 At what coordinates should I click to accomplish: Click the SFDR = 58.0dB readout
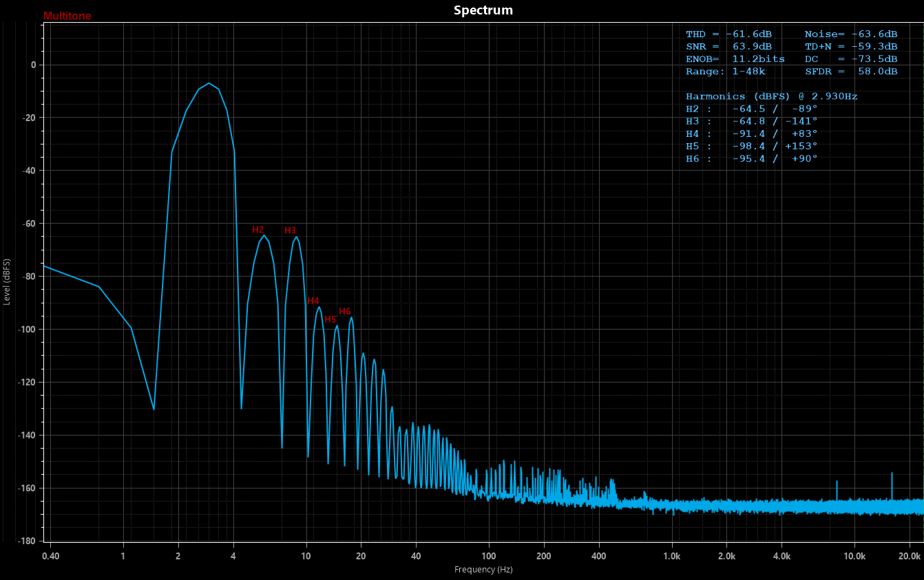pos(850,72)
